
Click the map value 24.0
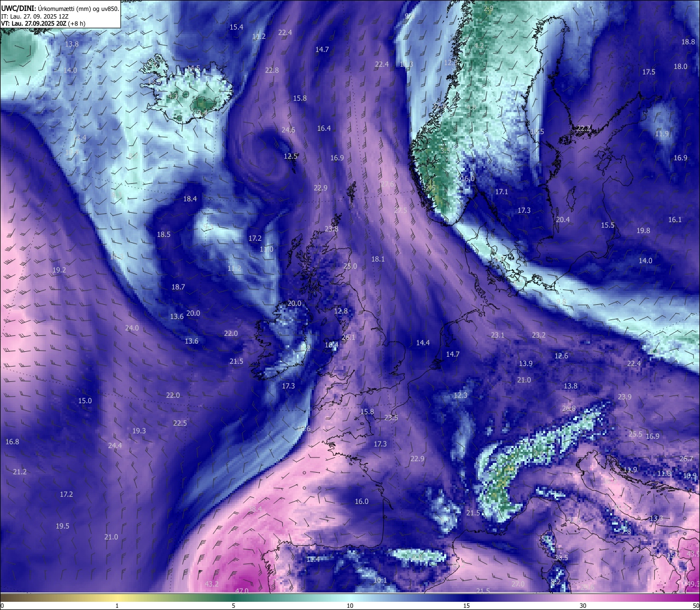tap(132, 328)
